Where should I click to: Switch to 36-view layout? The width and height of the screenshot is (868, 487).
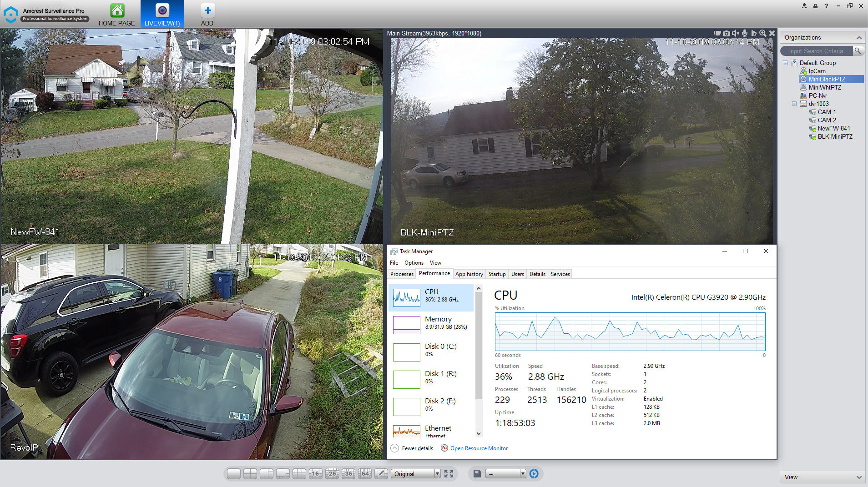(348, 474)
